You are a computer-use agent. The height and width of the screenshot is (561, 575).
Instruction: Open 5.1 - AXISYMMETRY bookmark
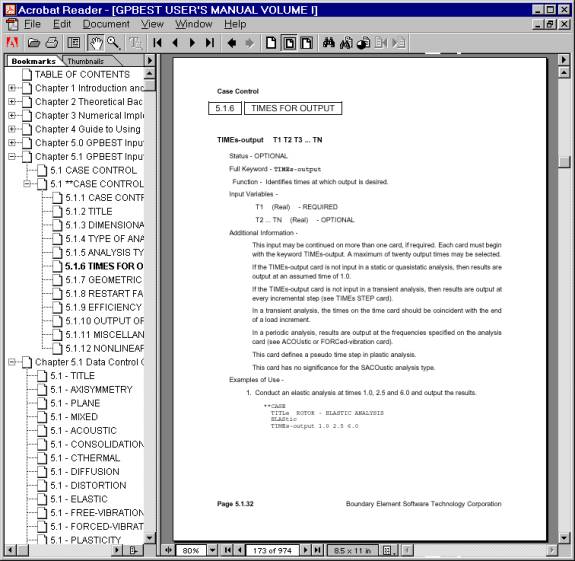(91, 389)
